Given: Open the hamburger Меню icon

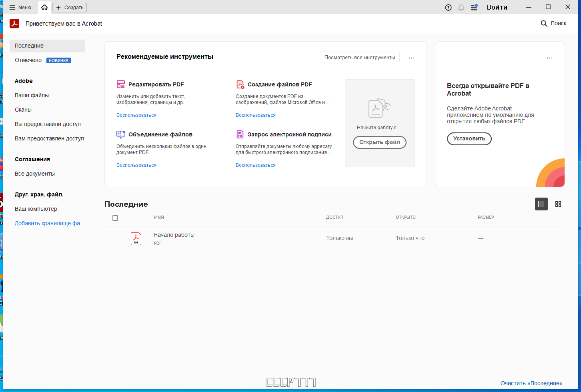Looking at the screenshot, I should [12, 8].
